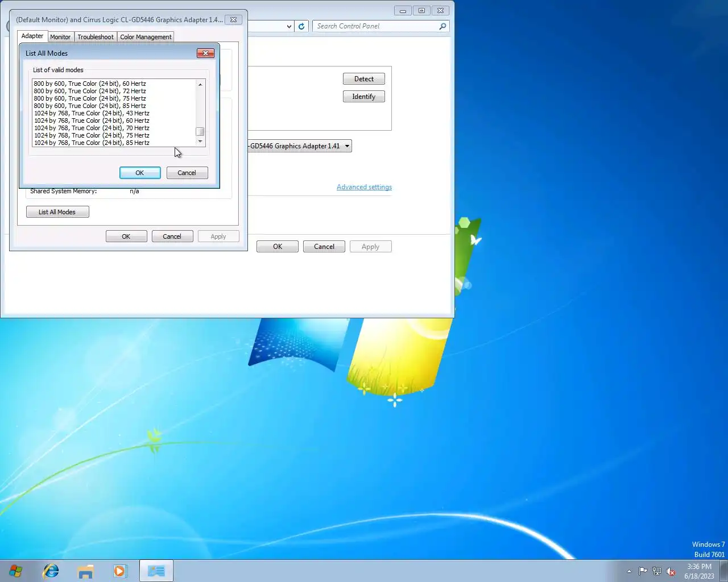
Task: Switch to the Monitor tab
Action: 60,37
